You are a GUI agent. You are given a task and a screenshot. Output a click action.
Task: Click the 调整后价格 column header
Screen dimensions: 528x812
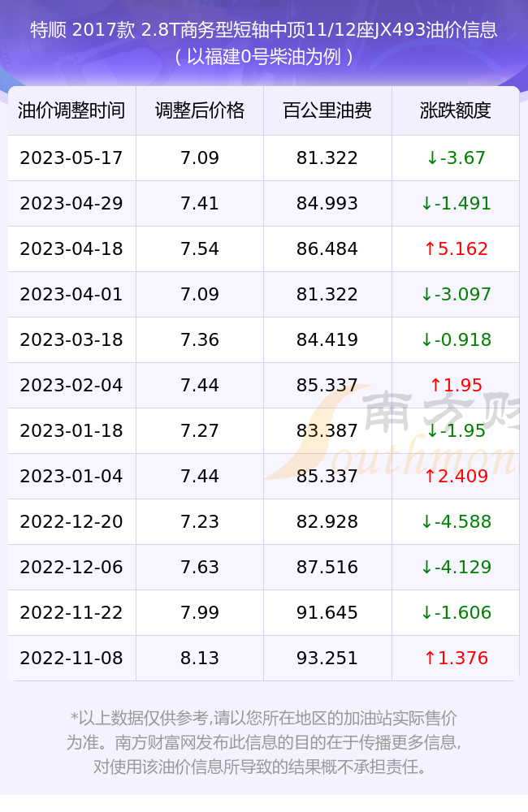tap(200, 110)
